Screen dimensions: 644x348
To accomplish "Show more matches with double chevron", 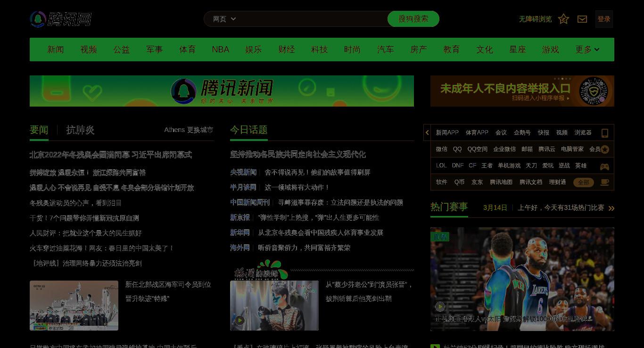I will coord(611,208).
